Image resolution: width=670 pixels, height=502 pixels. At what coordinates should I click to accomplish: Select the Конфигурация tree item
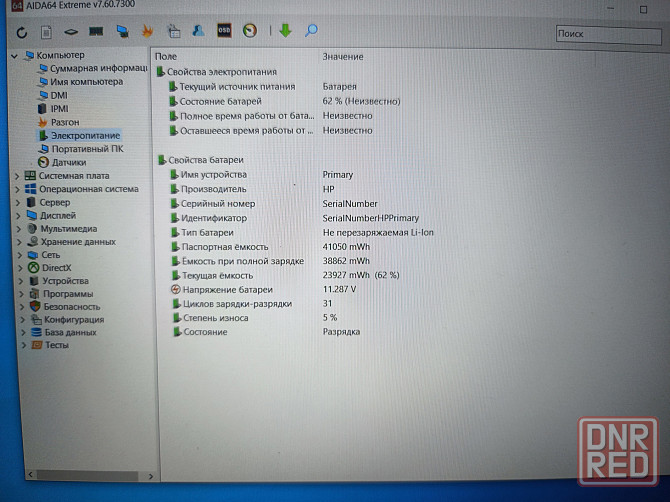tap(68, 320)
